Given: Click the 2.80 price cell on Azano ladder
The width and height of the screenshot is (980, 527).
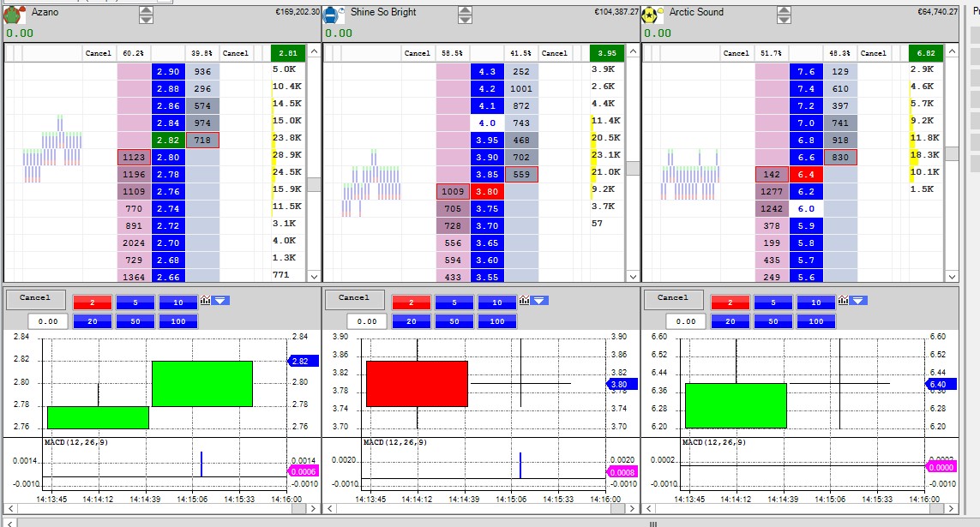Looking at the screenshot, I should tap(169, 158).
